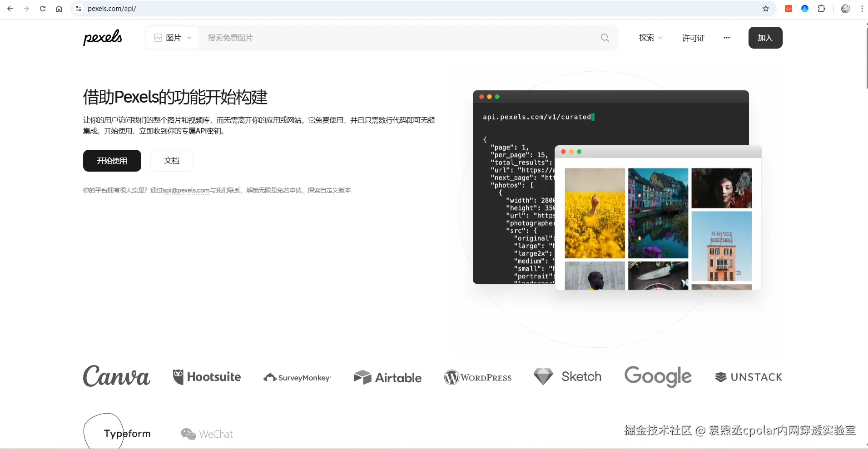Screen dimensions: 868x449
Task: Click the 开始使用 button
Action: coord(112,160)
